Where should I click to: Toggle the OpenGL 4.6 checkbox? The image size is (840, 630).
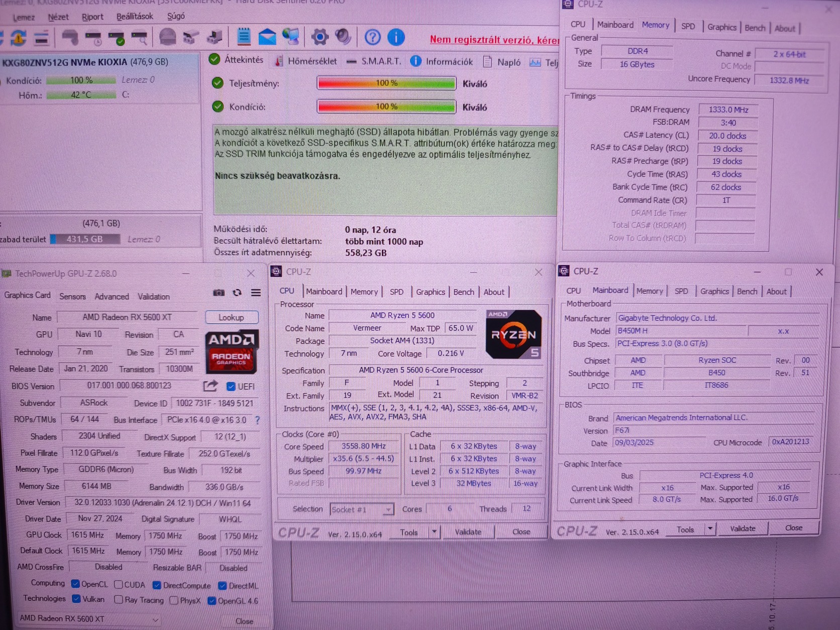[x=212, y=601]
